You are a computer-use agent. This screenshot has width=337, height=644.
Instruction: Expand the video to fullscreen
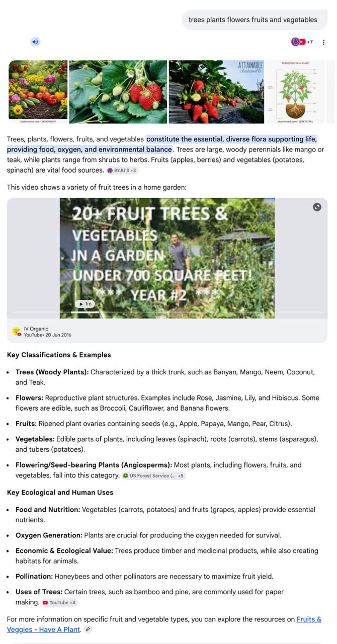[x=317, y=207]
